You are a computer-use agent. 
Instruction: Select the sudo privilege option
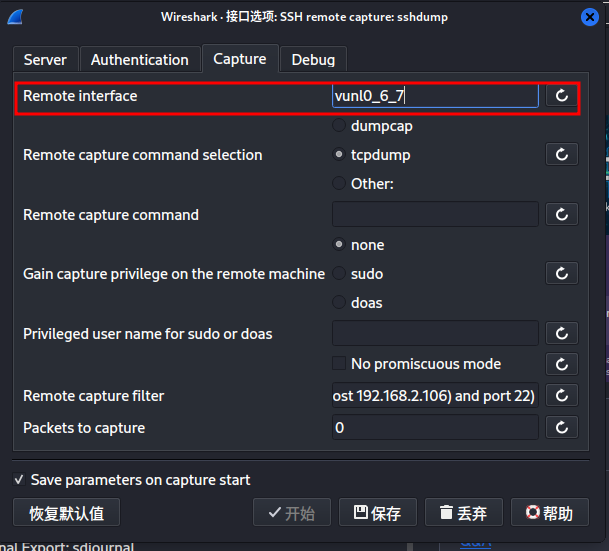click(x=339, y=273)
